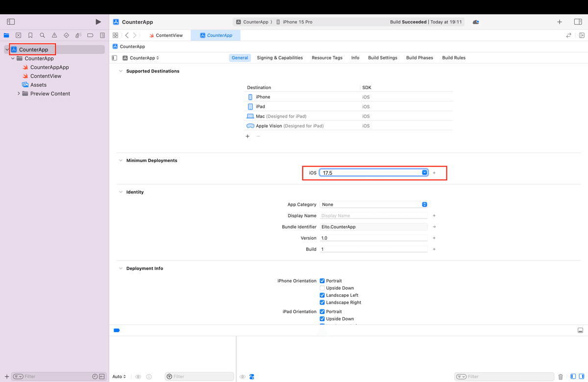Open the source control navigator
The height and width of the screenshot is (382, 588).
[19, 35]
